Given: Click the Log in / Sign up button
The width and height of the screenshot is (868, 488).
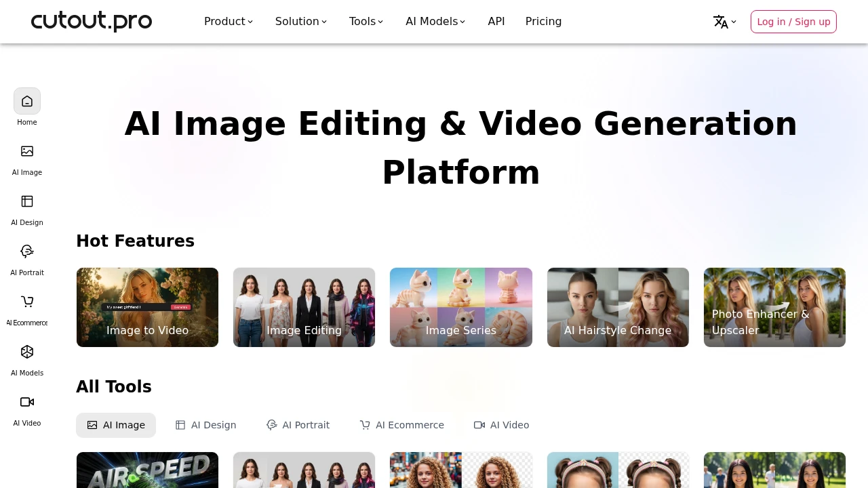Looking at the screenshot, I should 793,22.
